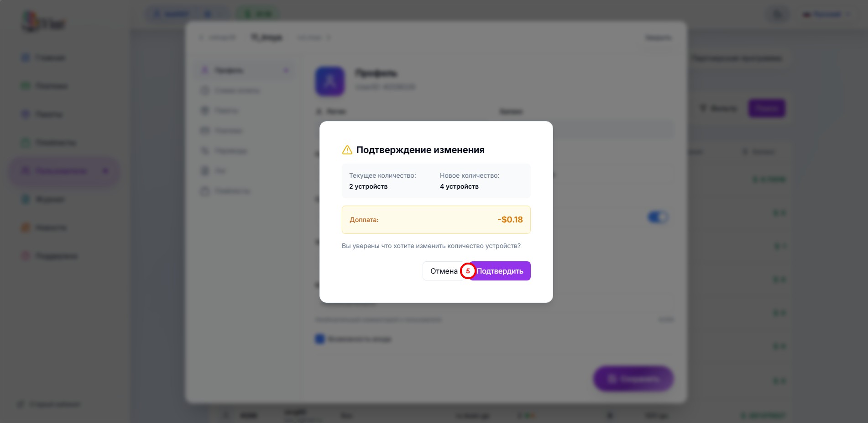The image size is (868, 423).
Task: Click the red circled number 5 badge
Action: pos(468,271)
